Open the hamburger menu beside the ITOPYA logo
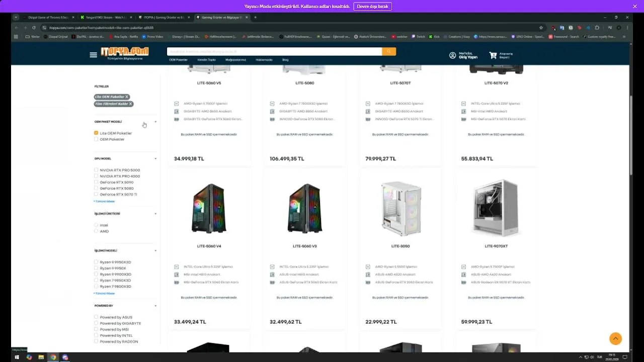The height and width of the screenshot is (362, 644). (x=93, y=55)
